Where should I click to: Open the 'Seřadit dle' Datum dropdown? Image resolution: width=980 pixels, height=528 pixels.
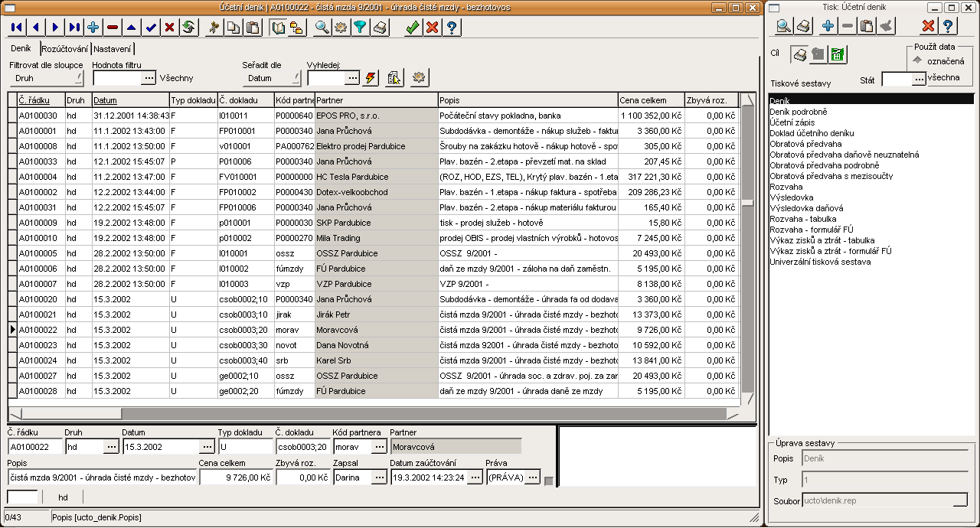coord(273,78)
